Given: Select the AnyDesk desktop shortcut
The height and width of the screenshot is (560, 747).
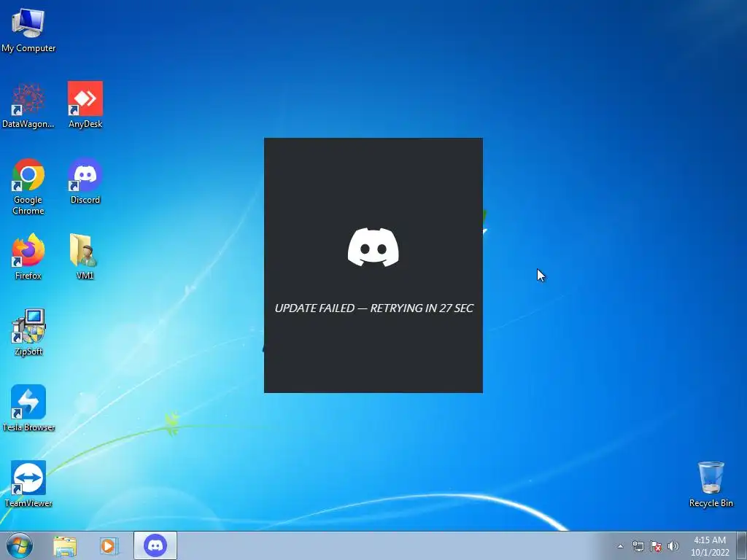Looking at the screenshot, I should (85, 106).
